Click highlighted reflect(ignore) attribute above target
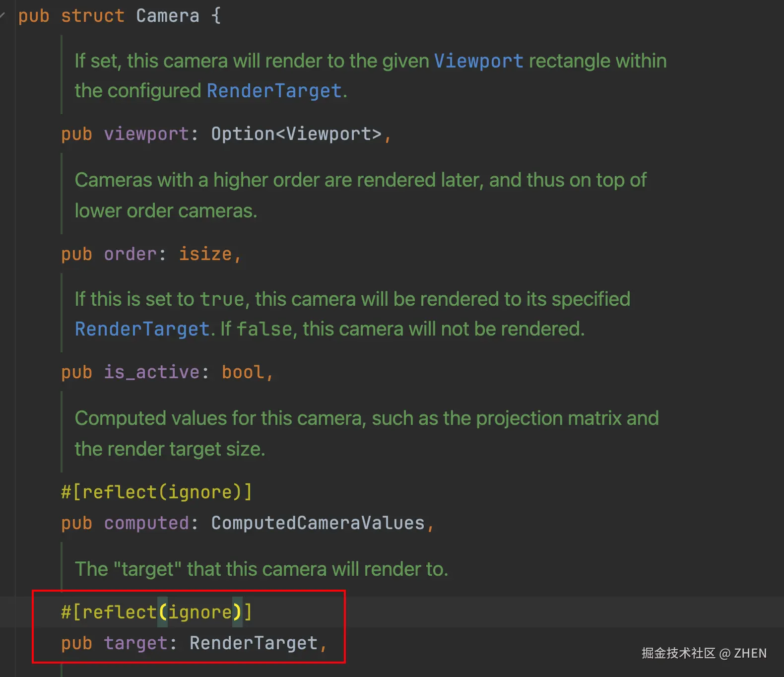 (x=156, y=612)
